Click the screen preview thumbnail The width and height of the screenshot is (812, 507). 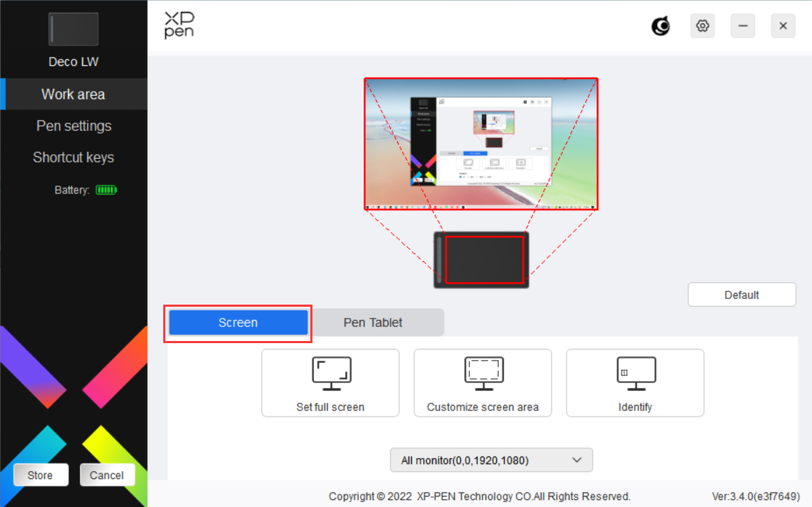point(481,144)
